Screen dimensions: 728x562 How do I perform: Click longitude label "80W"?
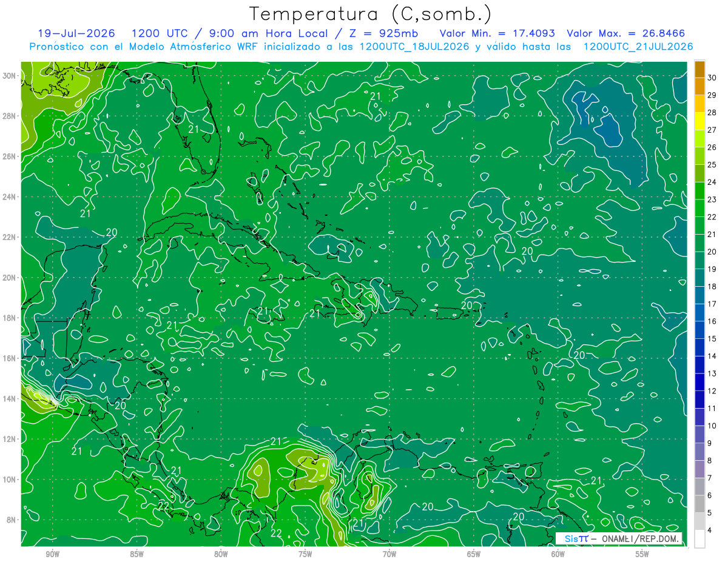coord(221,554)
